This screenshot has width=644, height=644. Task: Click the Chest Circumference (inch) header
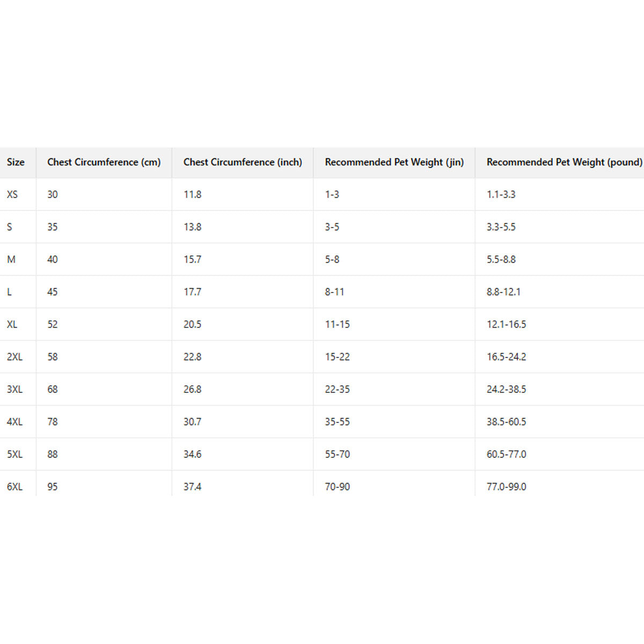(x=243, y=162)
